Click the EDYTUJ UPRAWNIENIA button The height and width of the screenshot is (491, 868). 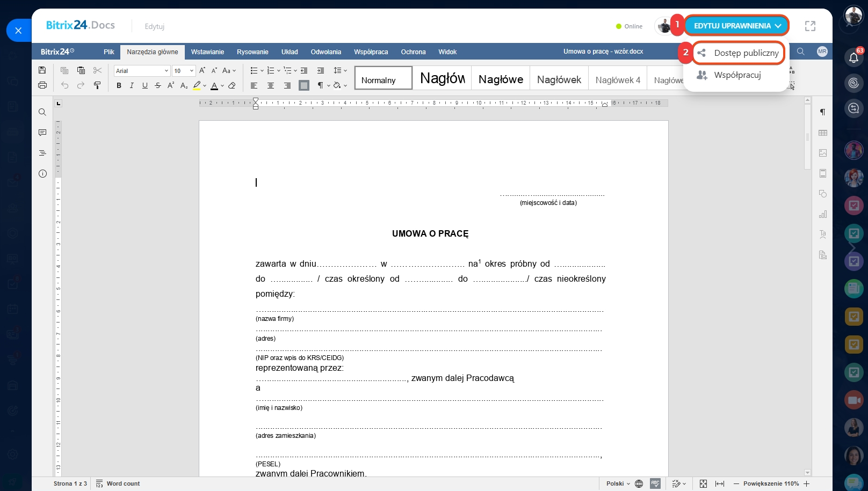(737, 26)
